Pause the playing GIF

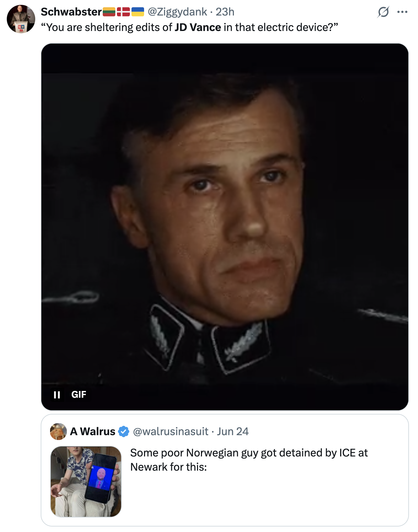point(57,394)
